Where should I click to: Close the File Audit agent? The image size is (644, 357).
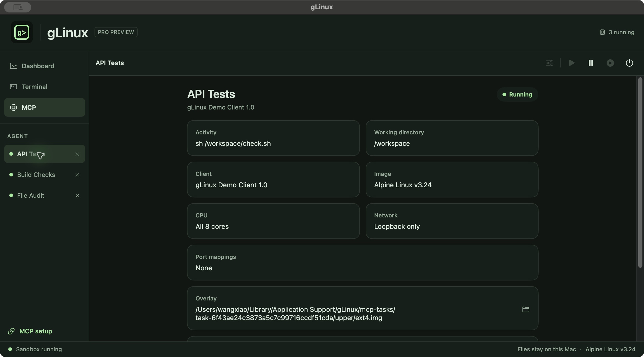click(x=77, y=196)
